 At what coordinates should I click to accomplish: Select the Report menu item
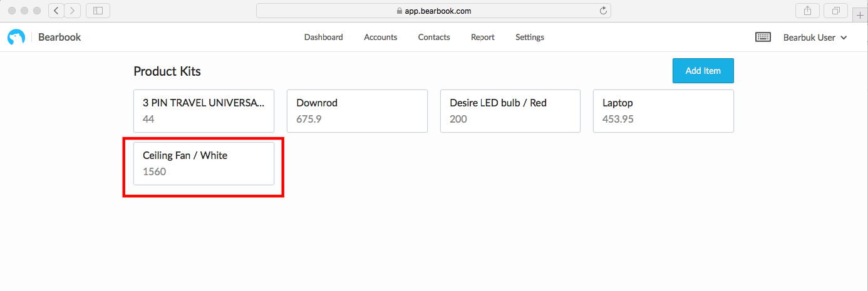click(x=483, y=38)
